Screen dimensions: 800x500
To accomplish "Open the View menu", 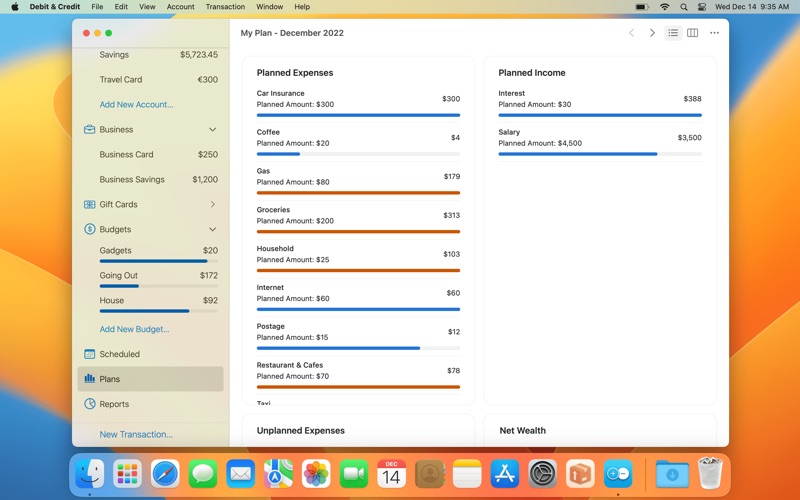I will 147,7.
